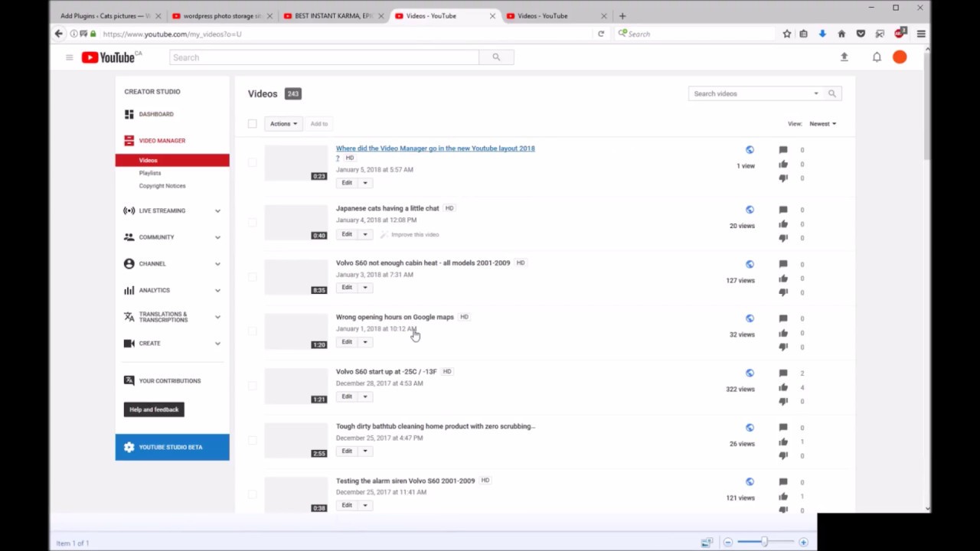Click the Firefox page reload icon
980x551 pixels.
(x=601, y=34)
